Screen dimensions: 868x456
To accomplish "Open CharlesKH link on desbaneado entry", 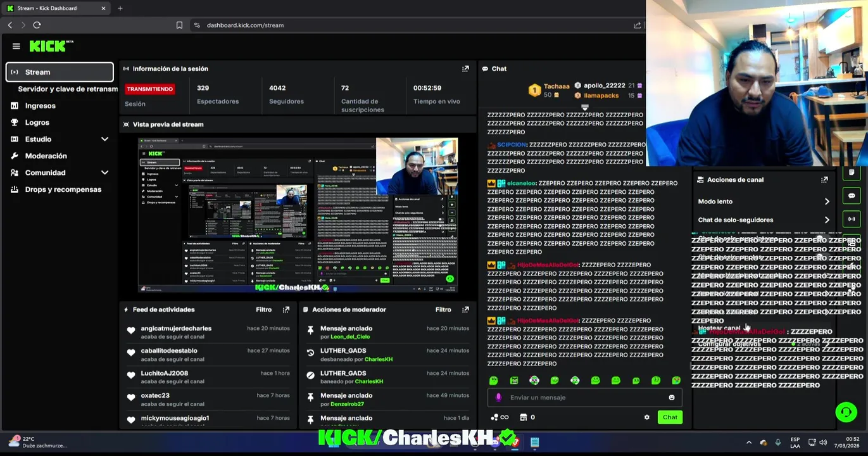I will coord(379,359).
